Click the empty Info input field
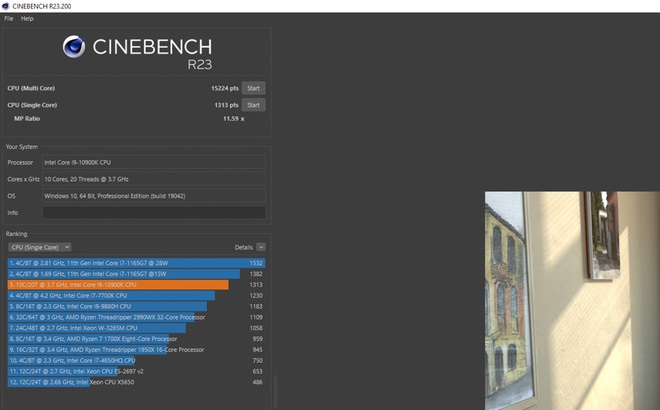This screenshot has height=410, width=660. click(154, 213)
